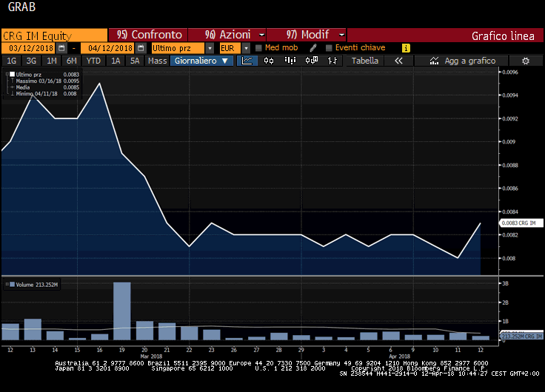Click the CRG IM Equity security field
The height and width of the screenshot is (392, 545).
pyautogui.click(x=53, y=35)
